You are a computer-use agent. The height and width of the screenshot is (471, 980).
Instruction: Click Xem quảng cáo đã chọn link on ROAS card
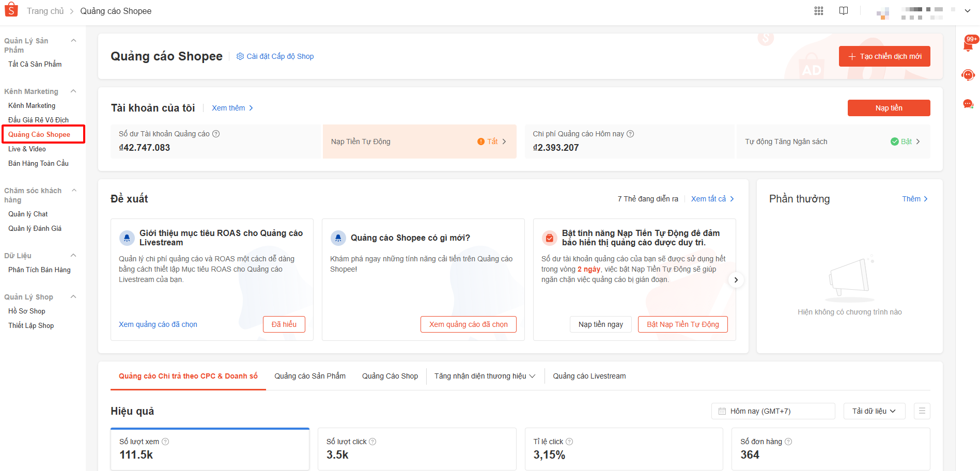pyautogui.click(x=158, y=324)
